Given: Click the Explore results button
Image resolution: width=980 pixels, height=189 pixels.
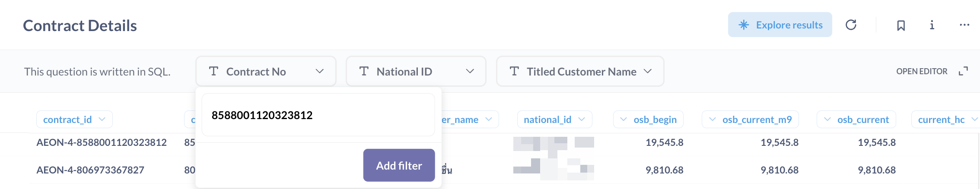Looking at the screenshot, I should tap(780, 25).
